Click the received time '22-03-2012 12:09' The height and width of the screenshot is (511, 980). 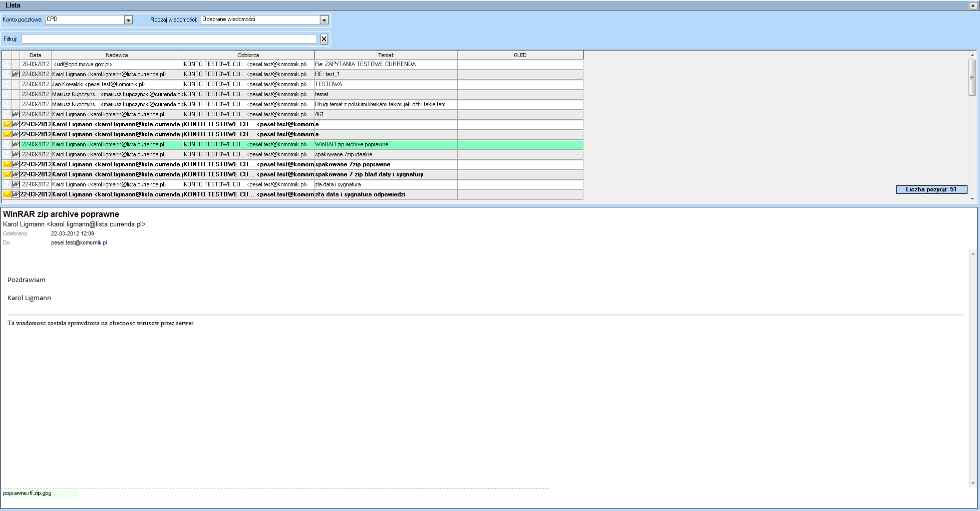[x=73, y=233]
